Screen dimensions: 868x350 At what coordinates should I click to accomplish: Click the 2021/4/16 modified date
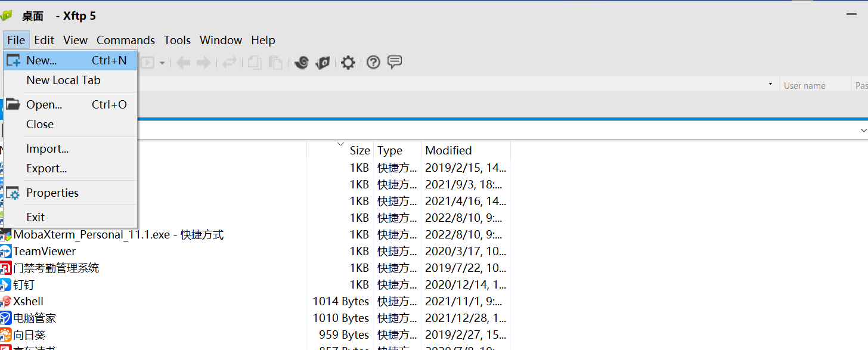pyautogui.click(x=466, y=202)
